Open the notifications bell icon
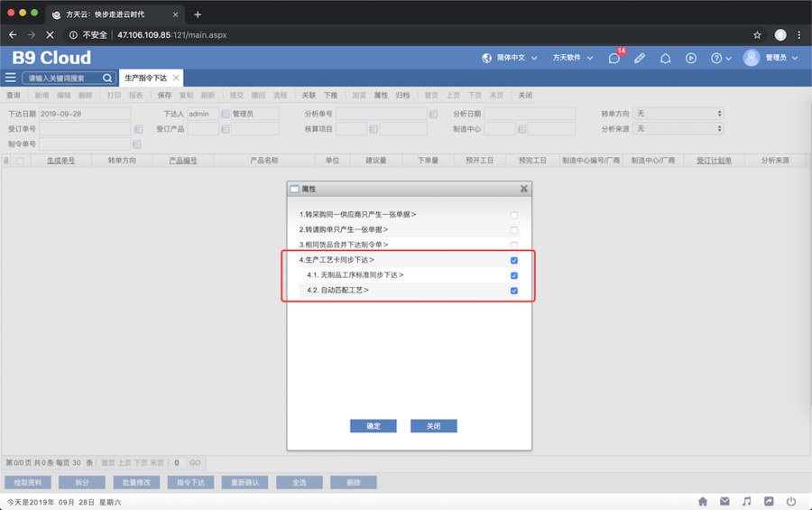Viewport: 812px width, 510px height. pyautogui.click(x=666, y=58)
